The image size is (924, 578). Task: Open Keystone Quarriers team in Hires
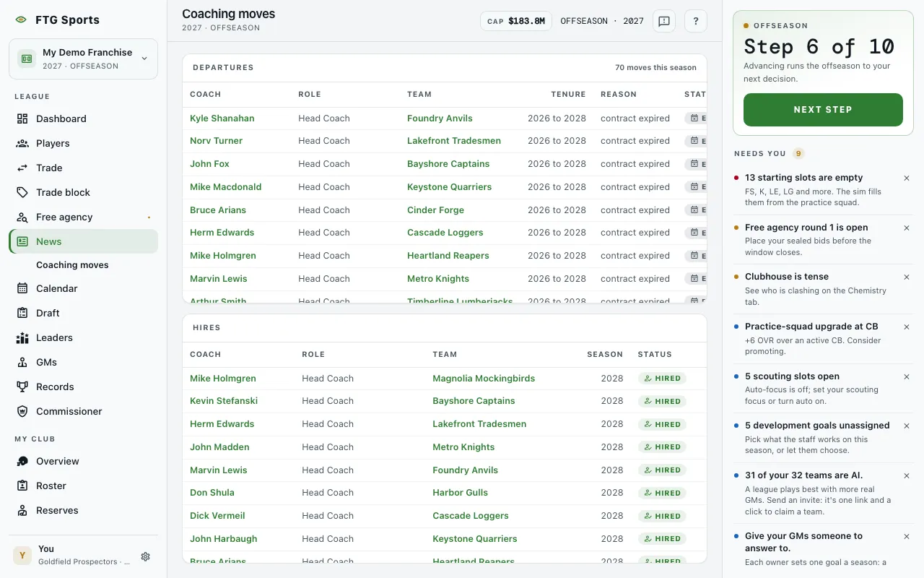tap(474, 539)
